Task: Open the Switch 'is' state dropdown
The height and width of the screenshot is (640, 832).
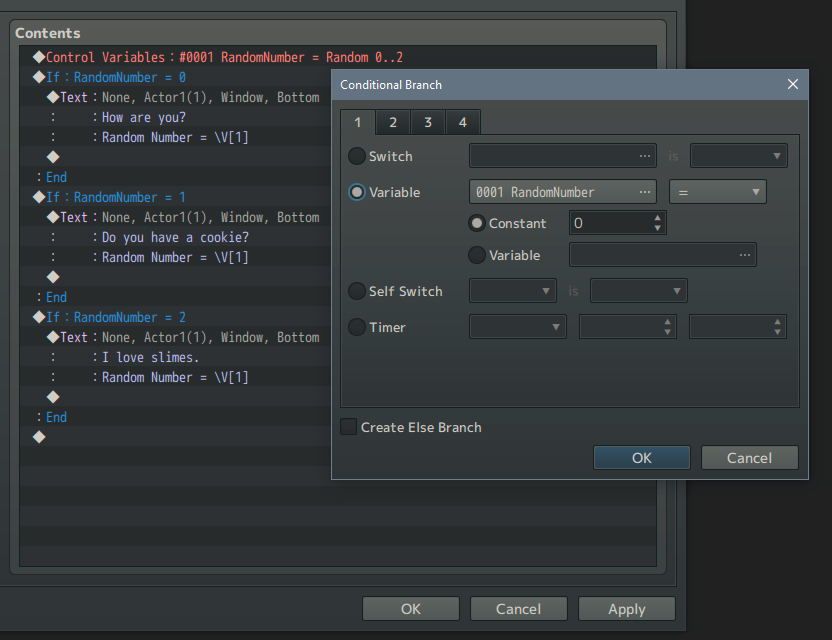Action: (739, 156)
